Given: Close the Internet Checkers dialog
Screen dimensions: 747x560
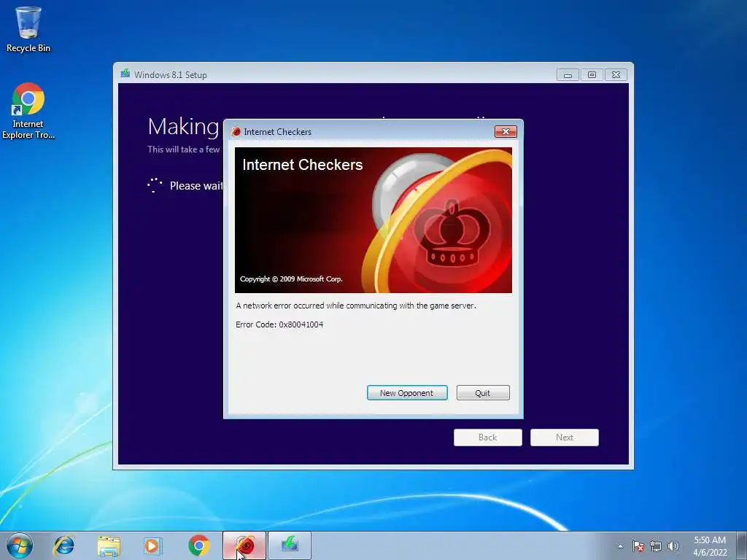Looking at the screenshot, I should (506, 132).
